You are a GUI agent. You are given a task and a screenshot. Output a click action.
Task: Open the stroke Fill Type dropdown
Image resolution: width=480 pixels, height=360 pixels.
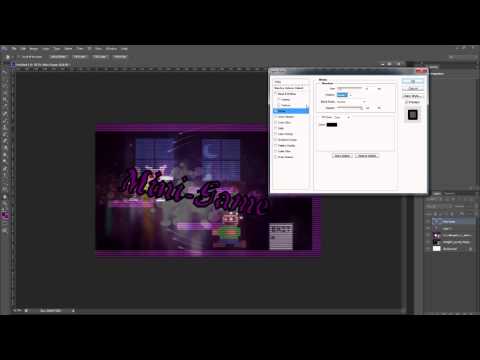tap(342, 117)
